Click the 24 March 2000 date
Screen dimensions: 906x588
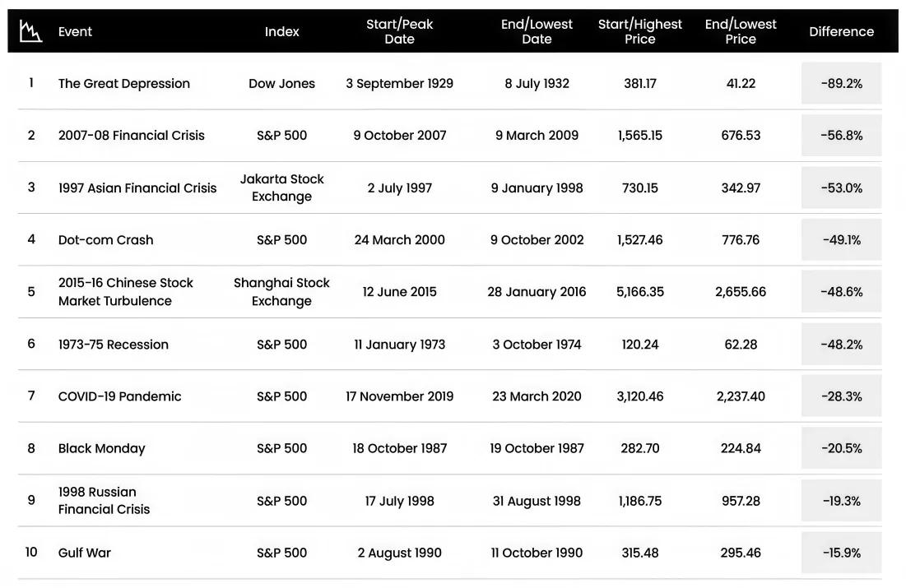[x=400, y=240]
